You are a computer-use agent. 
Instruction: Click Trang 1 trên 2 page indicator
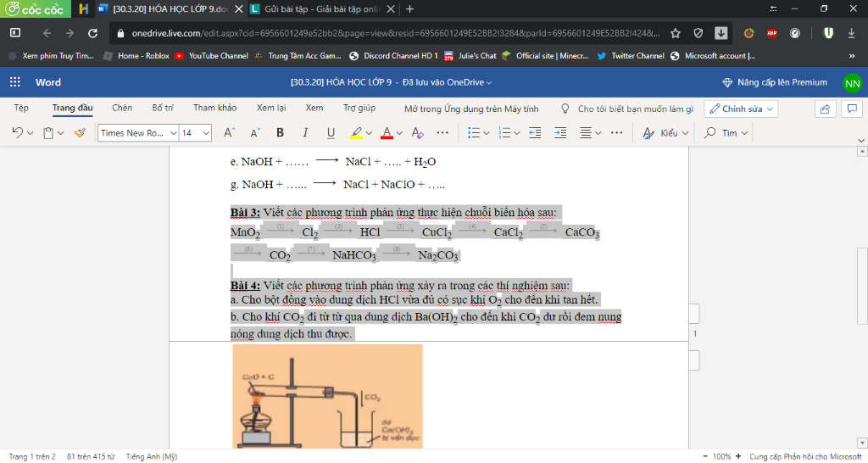(x=32, y=456)
